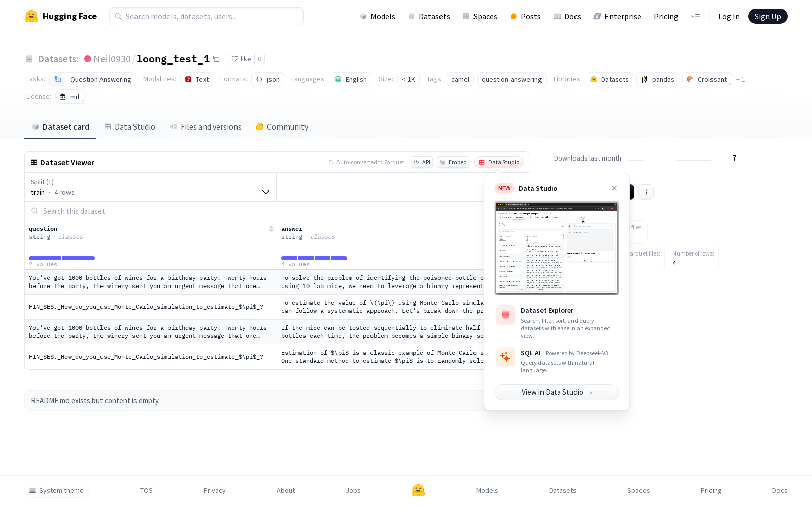
Task: Open Models in the top navigation
Action: [378, 16]
